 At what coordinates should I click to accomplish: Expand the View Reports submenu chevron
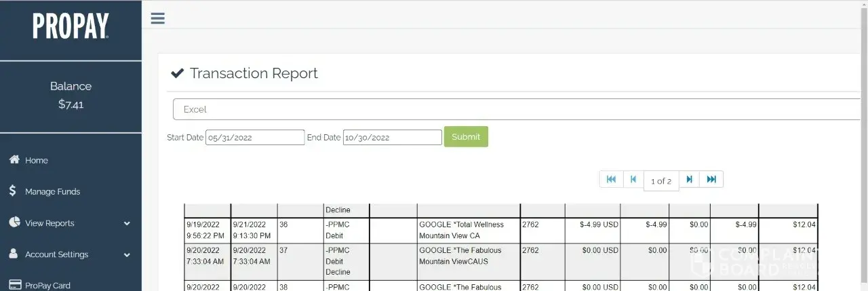[x=127, y=223]
